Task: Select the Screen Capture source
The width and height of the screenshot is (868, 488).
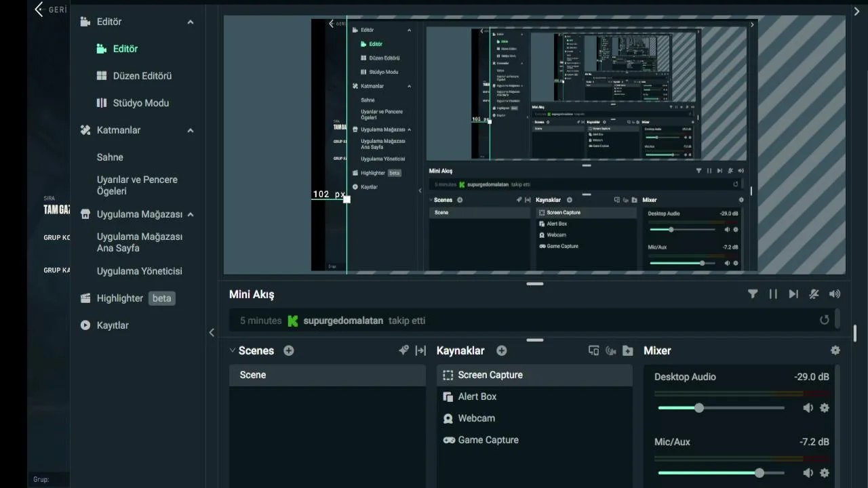Action: 534,375
